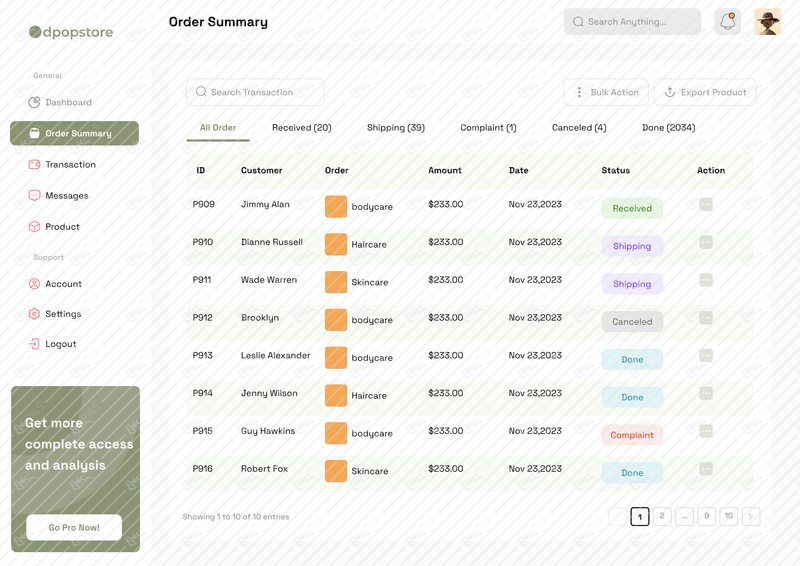This screenshot has height=566, width=800.
Task: Open Settings in the sidebar
Action: point(63,314)
